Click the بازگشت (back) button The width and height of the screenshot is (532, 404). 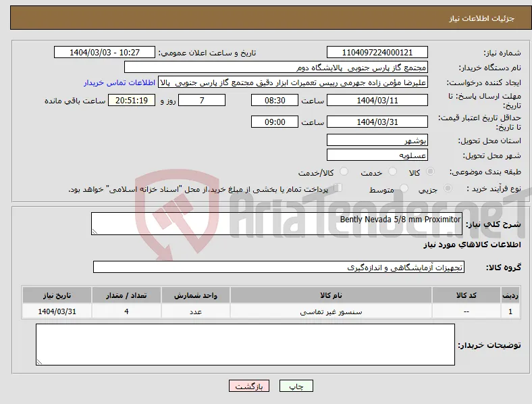point(249,386)
